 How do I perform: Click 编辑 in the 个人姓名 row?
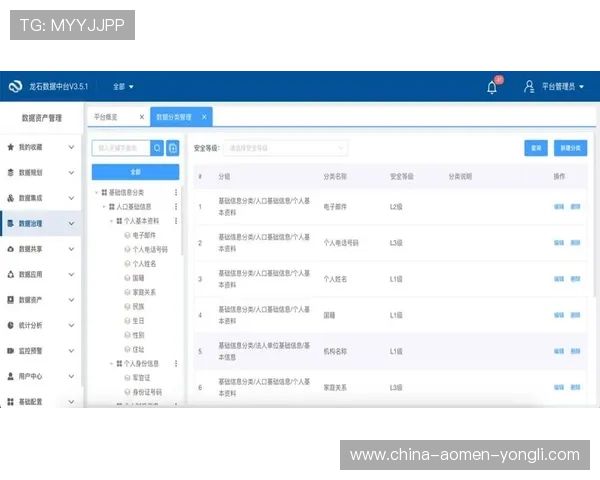tap(559, 279)
